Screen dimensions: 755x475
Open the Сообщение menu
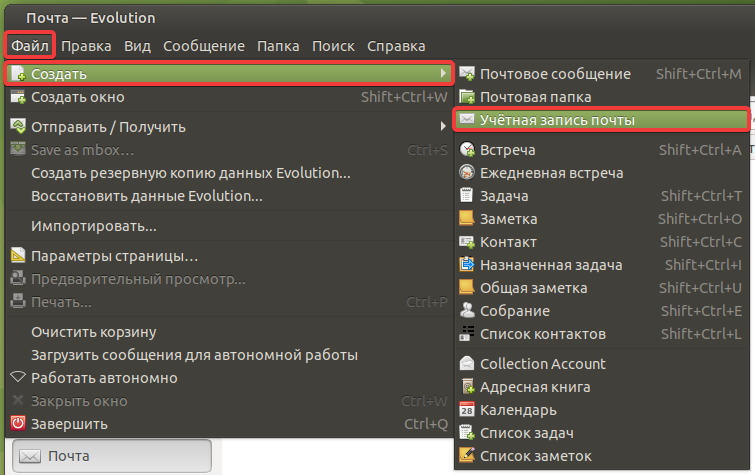pyautogui.click(x=204, y=46)
